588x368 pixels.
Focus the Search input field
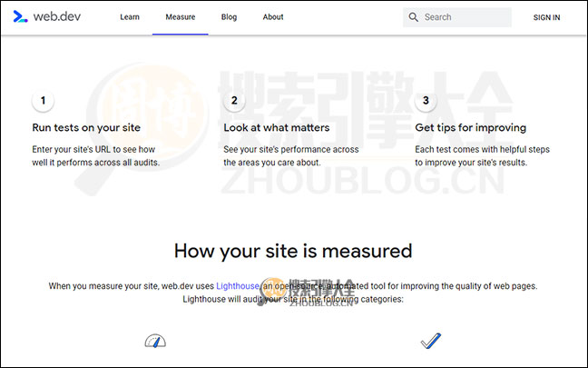pos(465,17)
